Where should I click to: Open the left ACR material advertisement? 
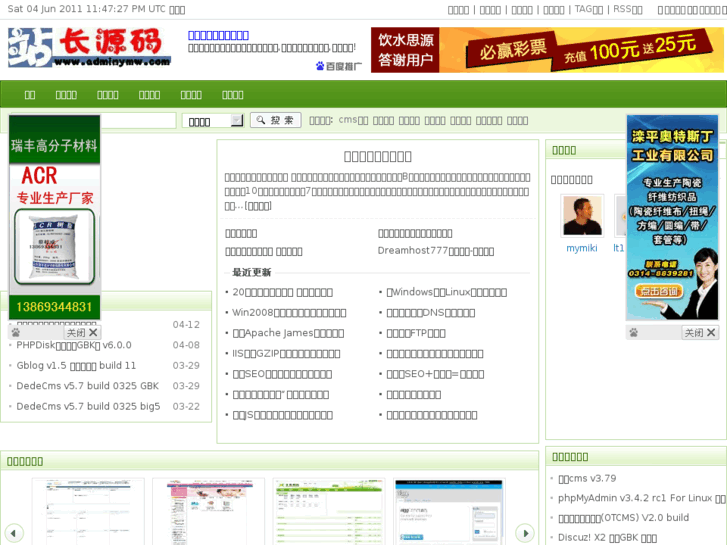point(55,217)
